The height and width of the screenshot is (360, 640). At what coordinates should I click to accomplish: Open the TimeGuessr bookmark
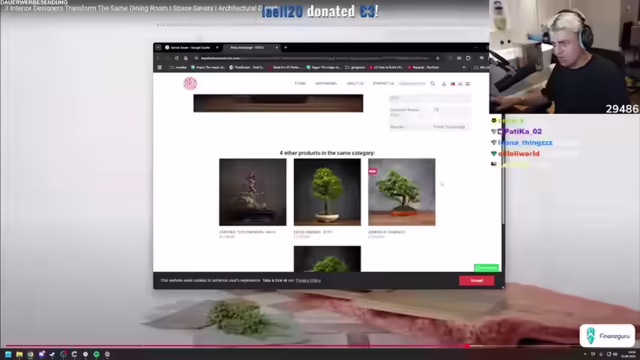(246, 67)
